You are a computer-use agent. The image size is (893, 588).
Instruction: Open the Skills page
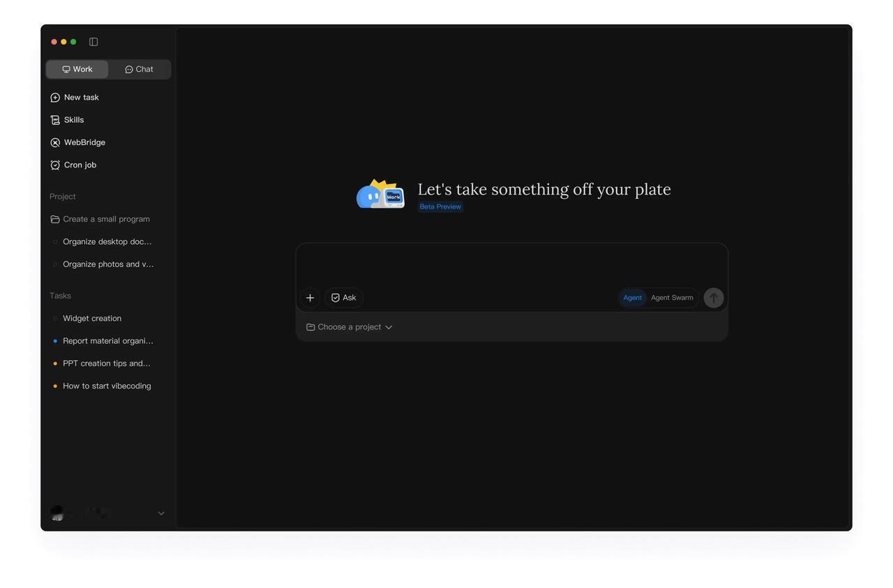[x=67, y=120]
